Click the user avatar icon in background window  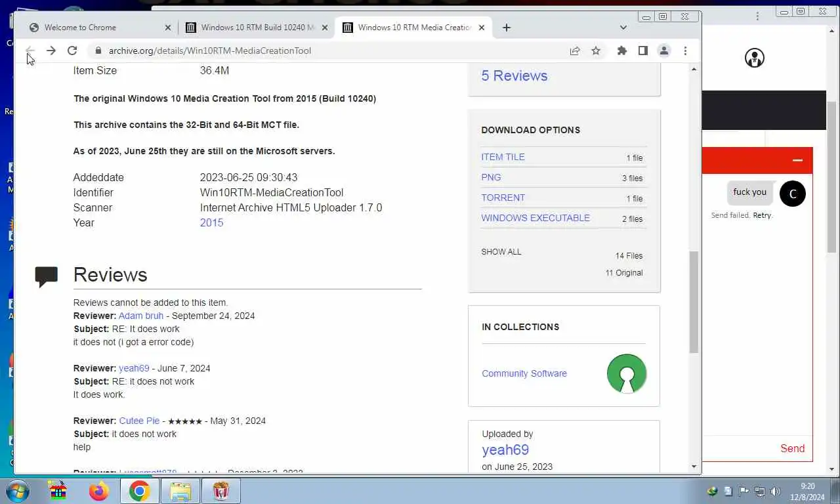[x=755, y=58]
